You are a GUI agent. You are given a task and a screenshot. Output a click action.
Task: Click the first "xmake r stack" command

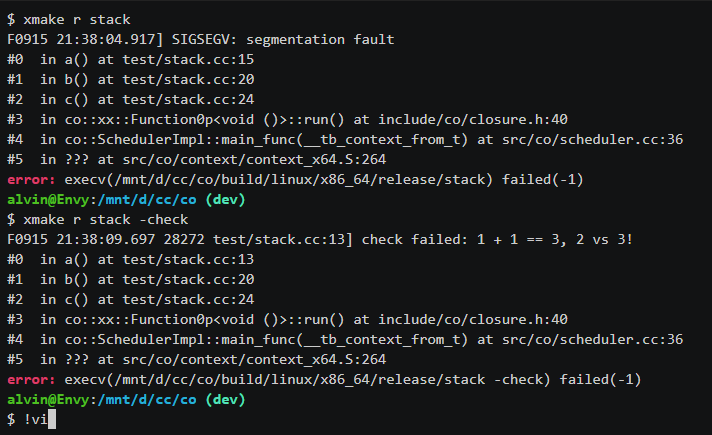(x=75, y=20)
